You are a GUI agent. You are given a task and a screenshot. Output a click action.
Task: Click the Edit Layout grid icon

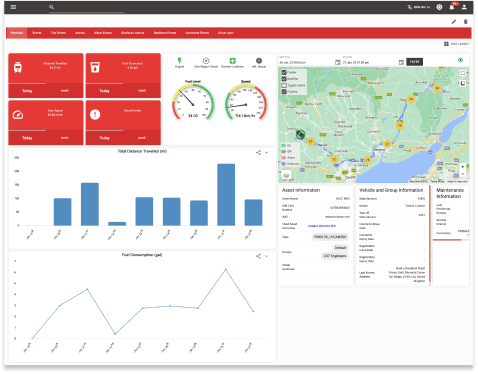tap(446, 44)
